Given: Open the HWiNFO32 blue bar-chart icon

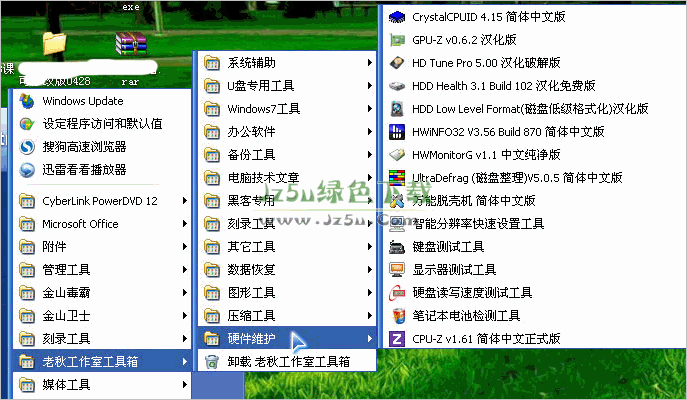Looking at the screenshot, I should tap(397, 132).
